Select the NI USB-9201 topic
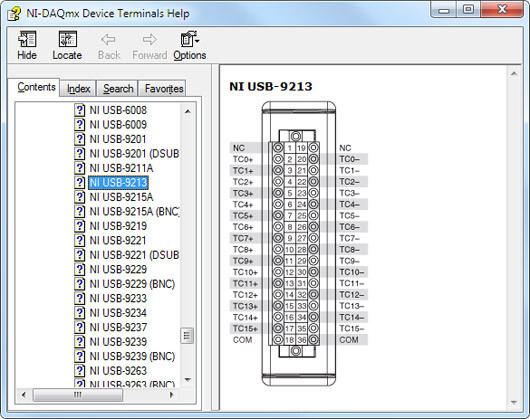This screenshot has height=419, width=530. coord(118,139)
